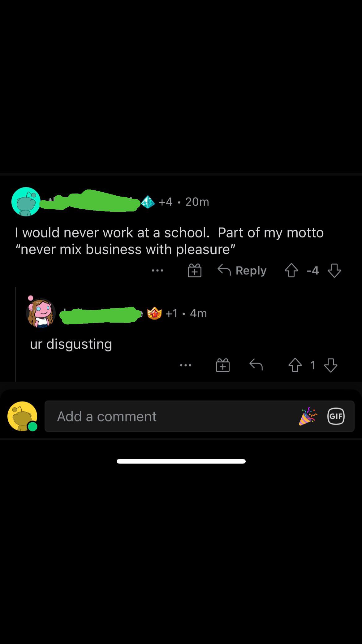This screenshot has width=362, height=644.
Task: Downvote the "ur disgusting" reply
Action: 331,365
